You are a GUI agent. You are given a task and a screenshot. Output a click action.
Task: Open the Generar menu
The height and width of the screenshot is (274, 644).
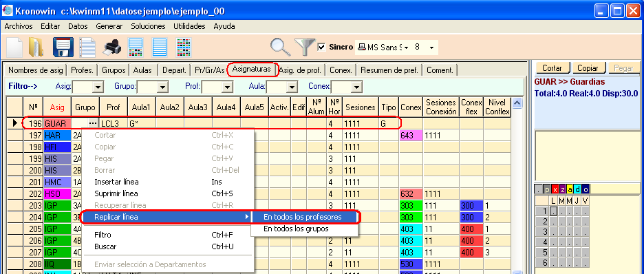tap(109, 26)
